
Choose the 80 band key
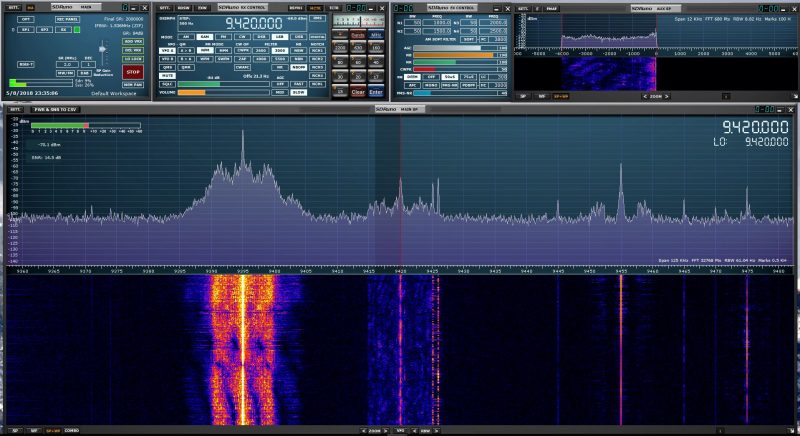[340, 62]
